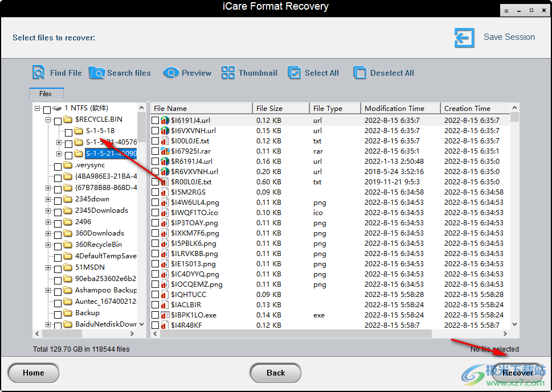This screenshot has width=552, height=392.
Task: Sort by File Name column header
Action: coord(201,109)
